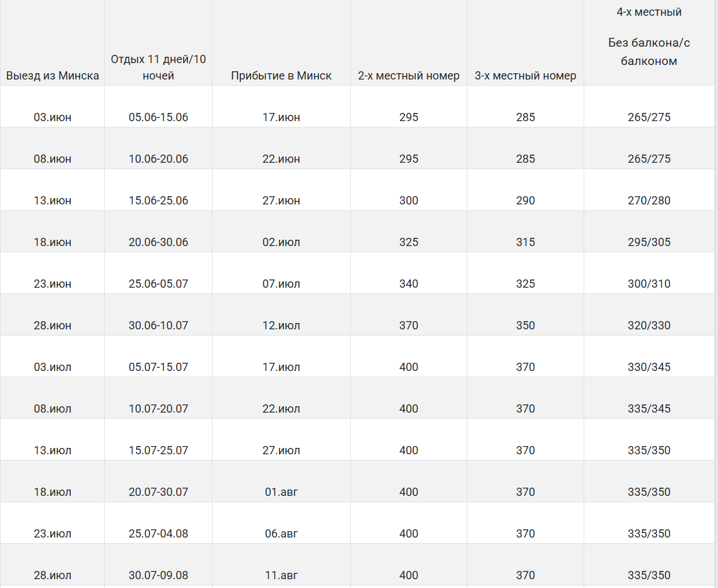Image resolution: width=718 pixels, height=588 pixels.
Task: Click the arrival date "27.июн"
Action: click(x=281, y=201)
